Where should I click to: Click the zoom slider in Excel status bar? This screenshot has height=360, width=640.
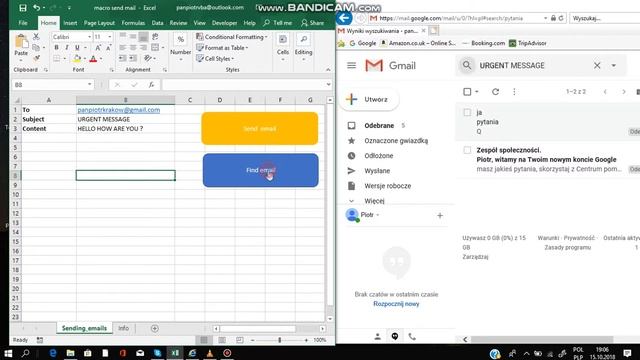pyautogui.click(x=280, y=340)
